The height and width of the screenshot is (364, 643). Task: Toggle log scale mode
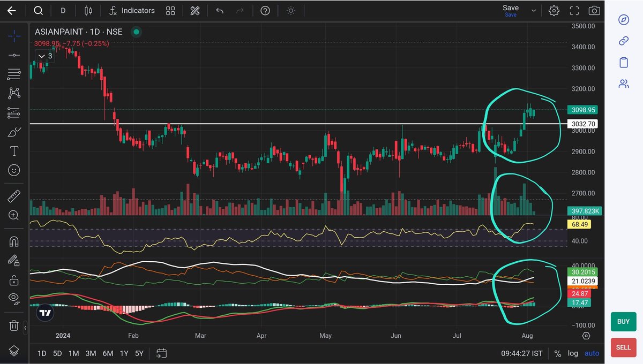(x=573, y=354)
